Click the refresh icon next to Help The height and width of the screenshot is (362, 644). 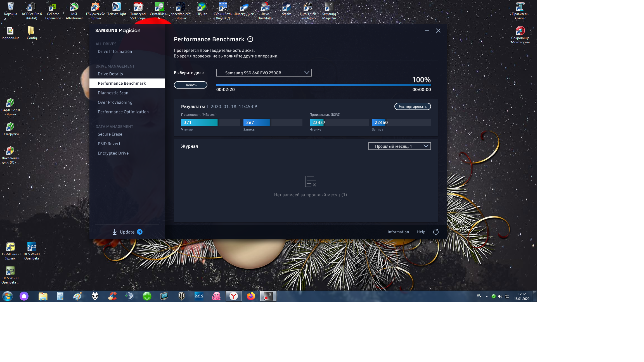(436, 232)
